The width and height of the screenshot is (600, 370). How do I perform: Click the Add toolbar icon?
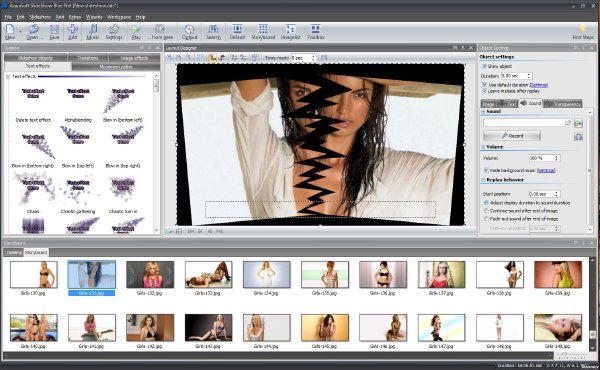(72, 32)
